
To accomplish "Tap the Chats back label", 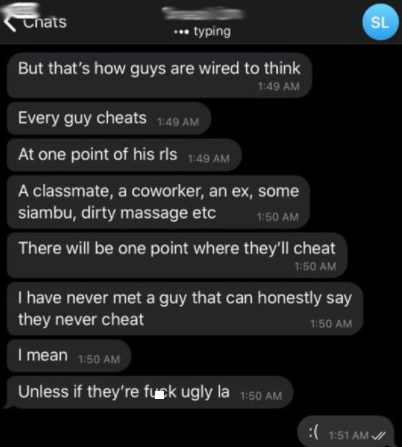I will click(x=45, y=22).
